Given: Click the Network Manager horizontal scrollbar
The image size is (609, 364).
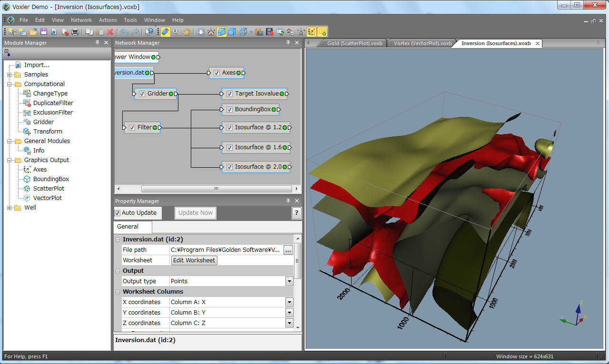Looking at the screenshot, I should click(216, 189).
